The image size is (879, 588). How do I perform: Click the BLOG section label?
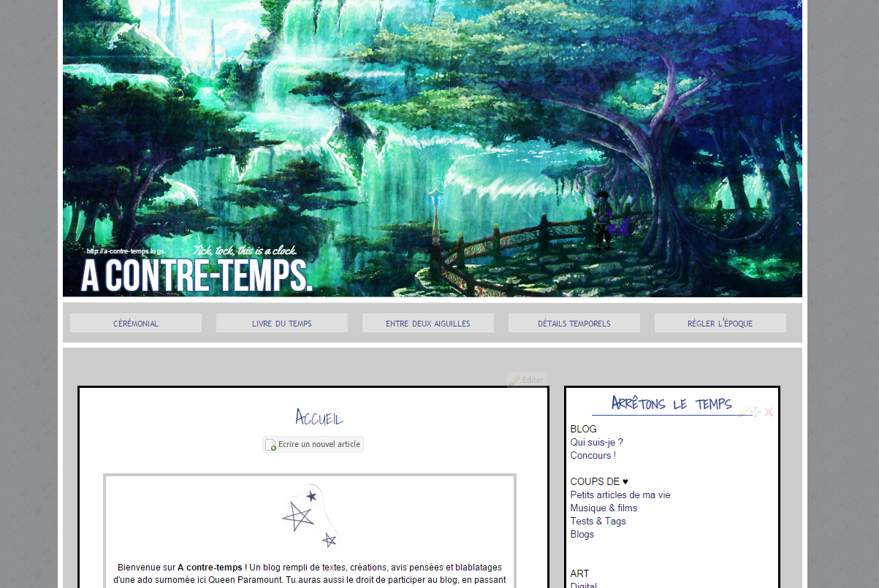coord(583,429)
